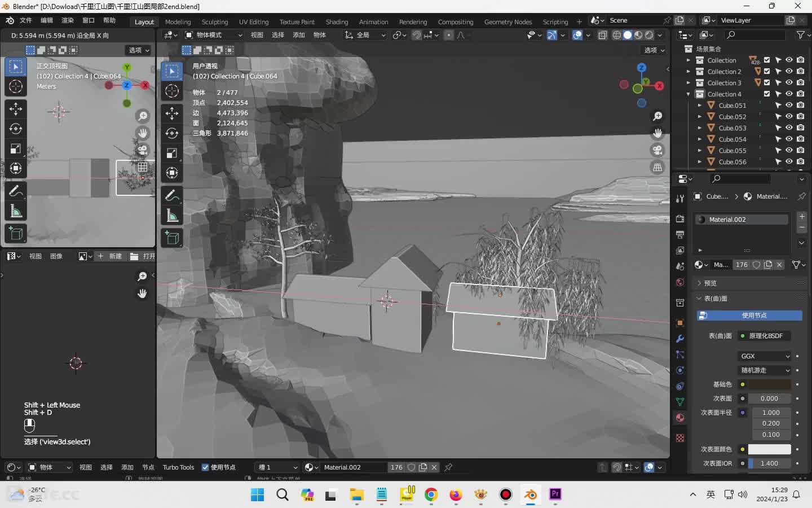Click 打开 in image editor header

coord(143,256)
